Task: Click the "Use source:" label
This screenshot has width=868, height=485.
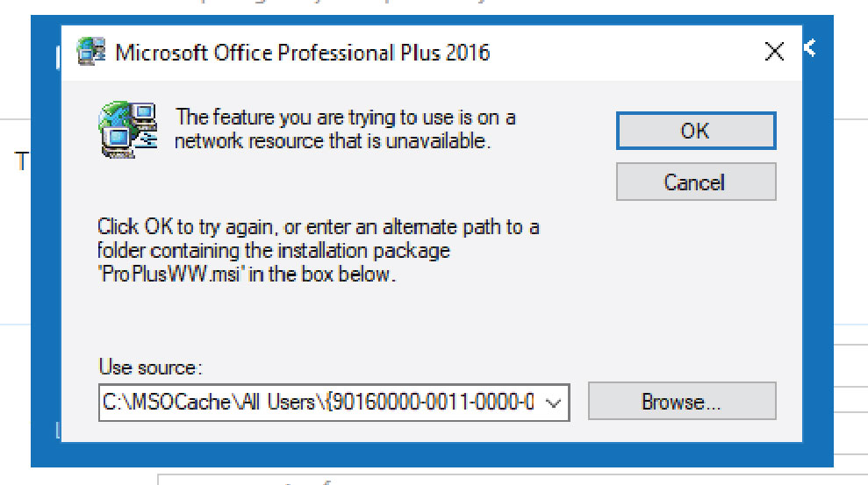Action: (x=151, y=367)
